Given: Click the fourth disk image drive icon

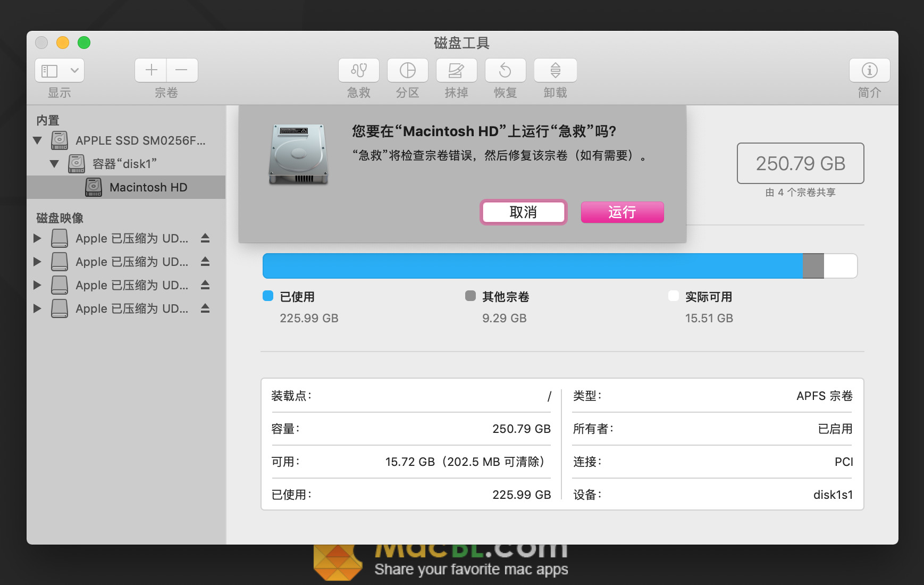Looking at the screenshot, I should 60,308.
